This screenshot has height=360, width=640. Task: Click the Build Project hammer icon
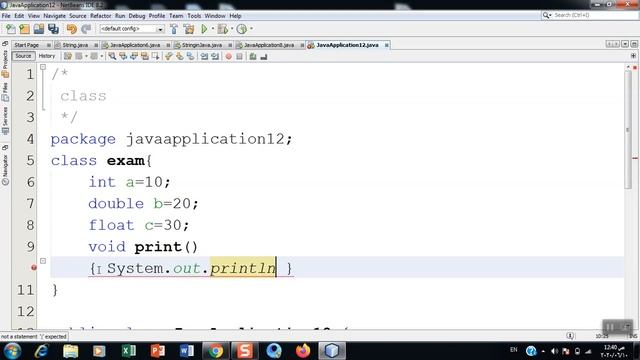(174, 29)
